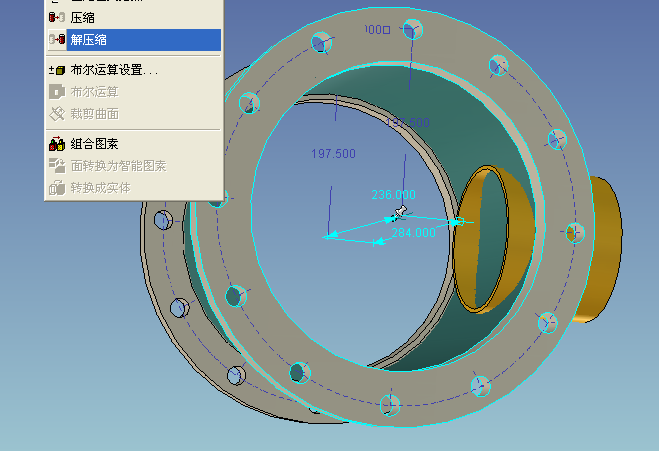The height and width of the screenshot is (451, 659).
Task: Pick the 284.000 dimension value
Action: (413, 233)
